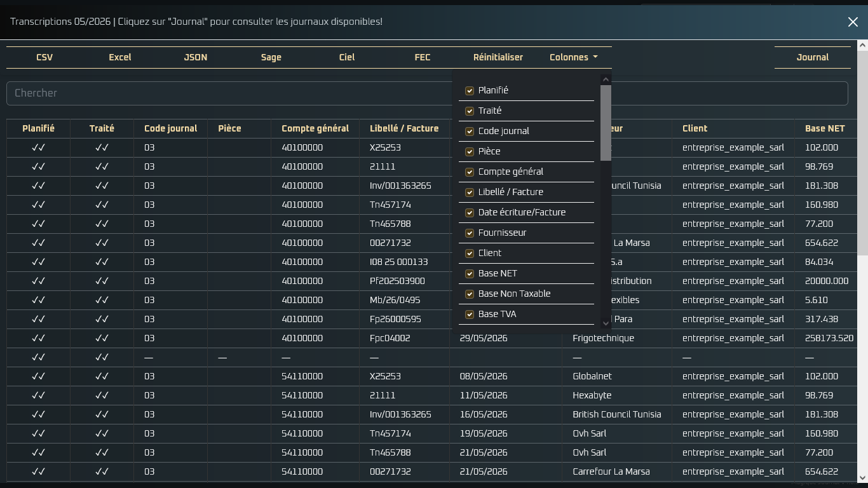
Task: Click the column list scroll-up arrow
Action: click(606, 79)
